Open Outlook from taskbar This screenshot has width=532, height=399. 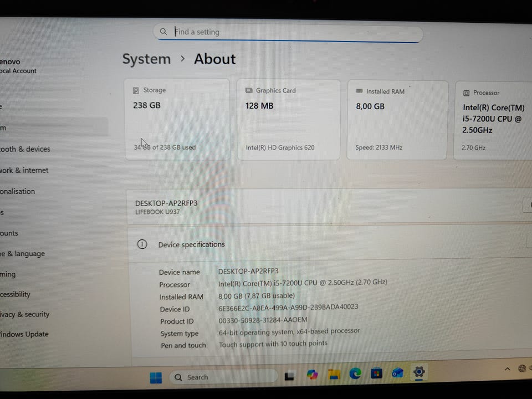click(397, 373)
